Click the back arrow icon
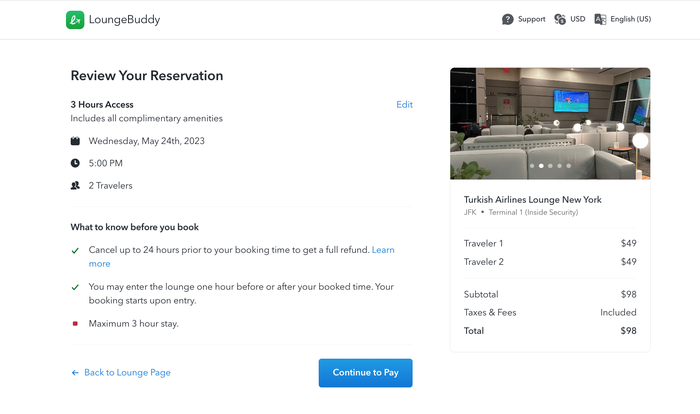Screen dimensions: 700x414 click(x=75, y=372)
